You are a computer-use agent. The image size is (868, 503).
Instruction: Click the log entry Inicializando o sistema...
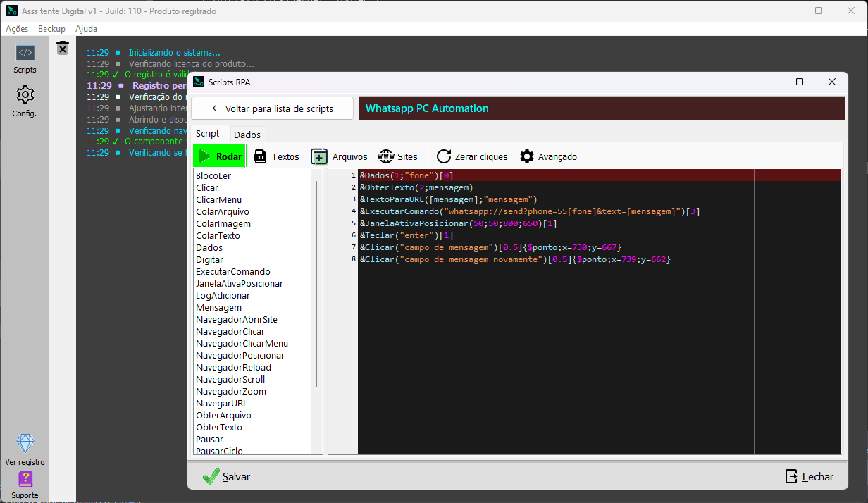click(x=174, y=52)
